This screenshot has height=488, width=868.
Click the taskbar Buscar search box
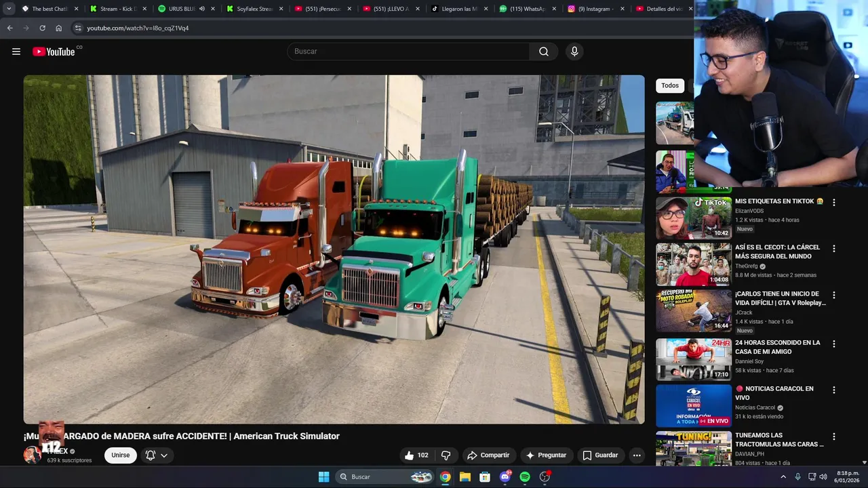[384, 477]
